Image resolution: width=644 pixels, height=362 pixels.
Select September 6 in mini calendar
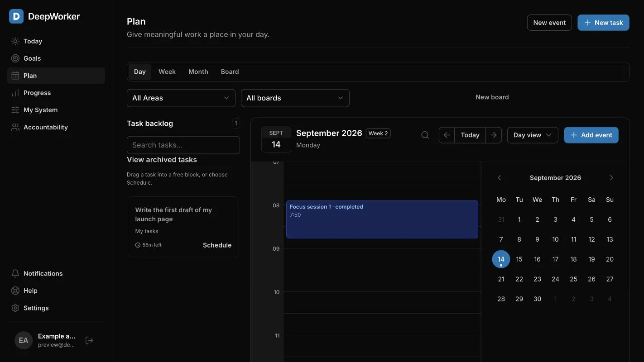(x=610, y=219)
